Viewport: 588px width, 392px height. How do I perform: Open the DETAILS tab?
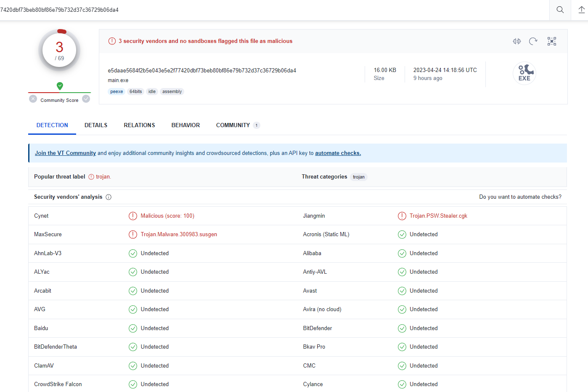coord(96,125)
